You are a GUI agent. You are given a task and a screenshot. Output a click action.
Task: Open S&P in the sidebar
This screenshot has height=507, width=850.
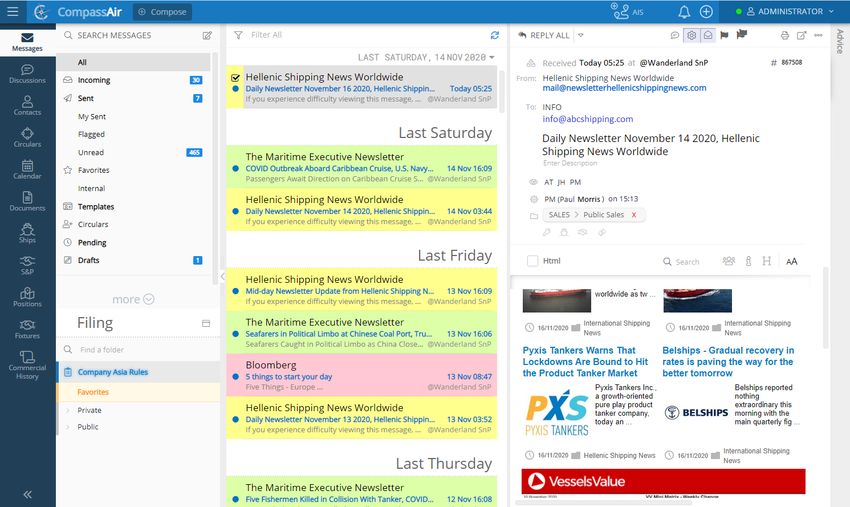[27, 265]
